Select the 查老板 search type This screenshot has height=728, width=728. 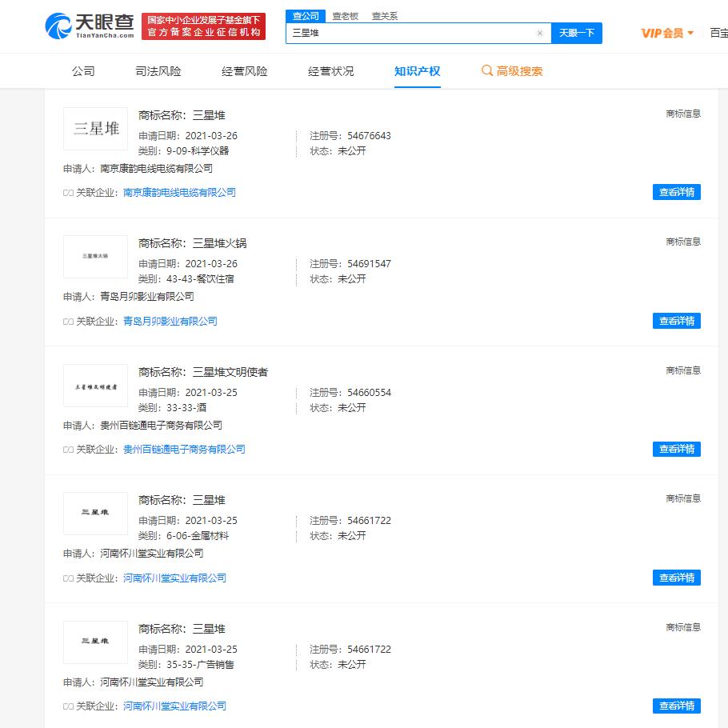click(346, 15)
